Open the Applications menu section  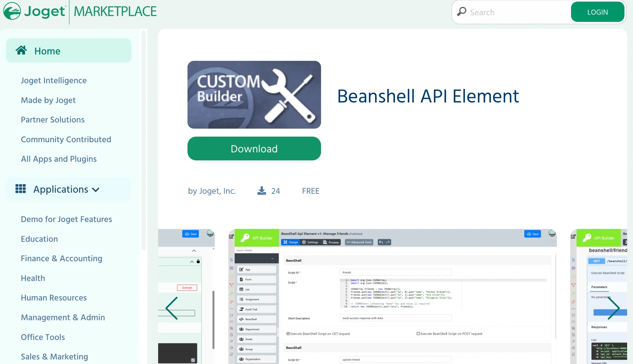coord(61,189)
